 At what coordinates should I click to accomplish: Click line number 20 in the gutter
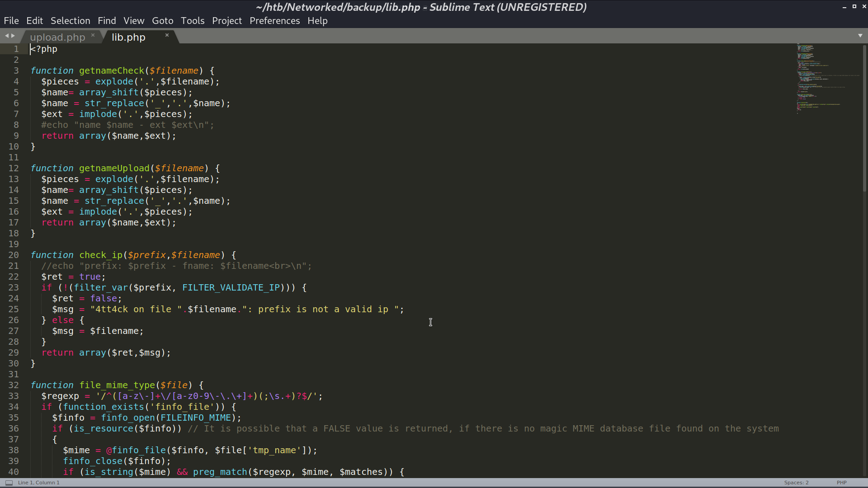14,255
